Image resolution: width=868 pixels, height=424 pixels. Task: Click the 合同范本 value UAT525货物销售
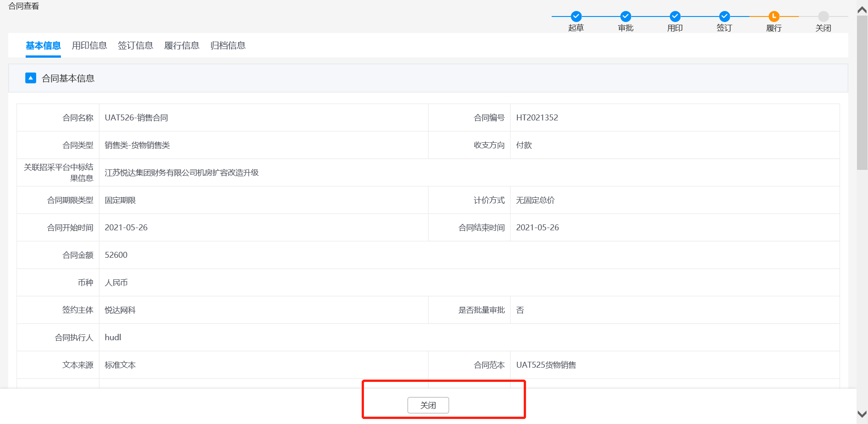coord(546,365)
